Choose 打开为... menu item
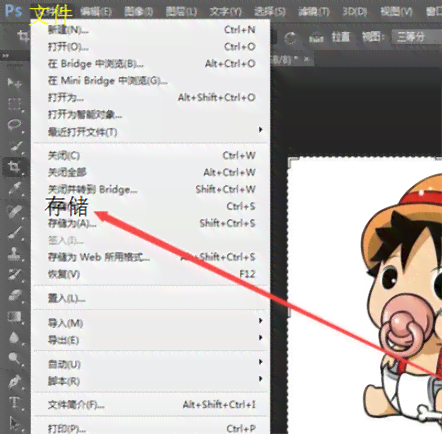 tap(151, 98)
